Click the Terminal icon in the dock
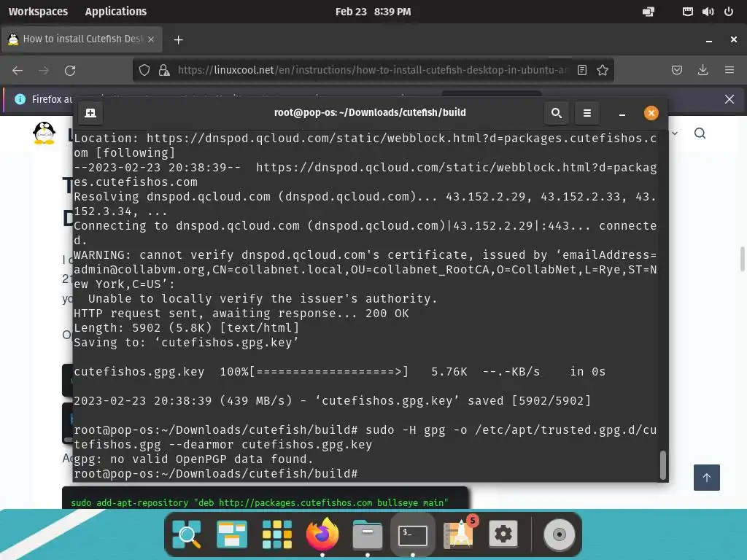The height and width of the screenshot is (560, 747). click(x=413, y=535)
